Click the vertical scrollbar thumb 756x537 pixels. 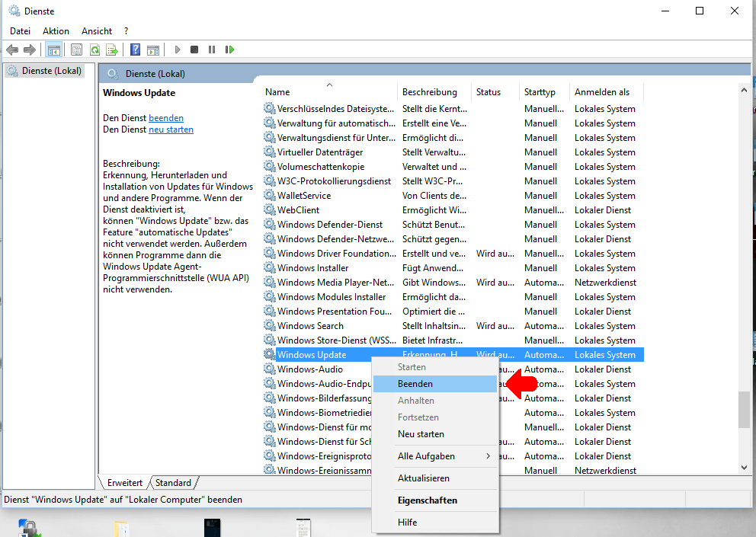(744, 410)
